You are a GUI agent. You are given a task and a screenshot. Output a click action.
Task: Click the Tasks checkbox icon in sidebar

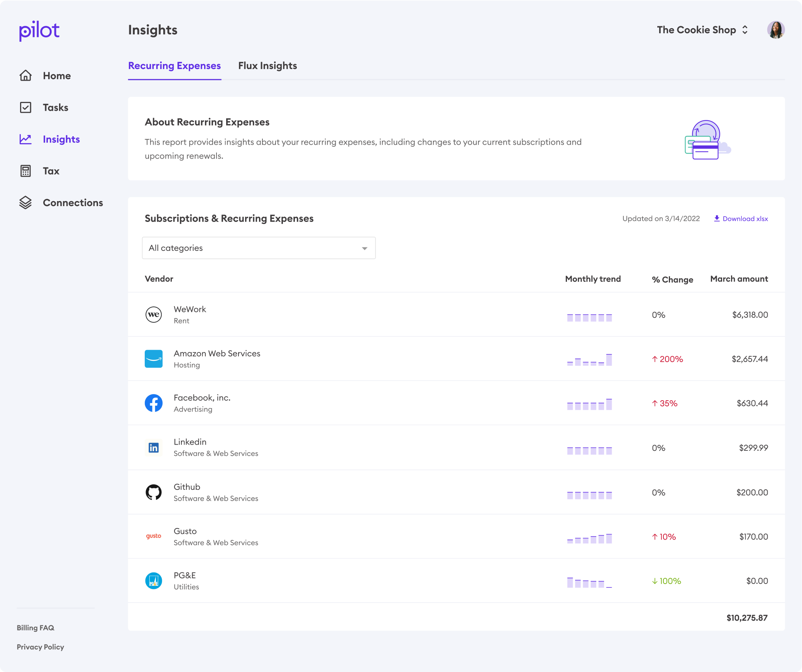pyautogui.click(x=25, y=107)
